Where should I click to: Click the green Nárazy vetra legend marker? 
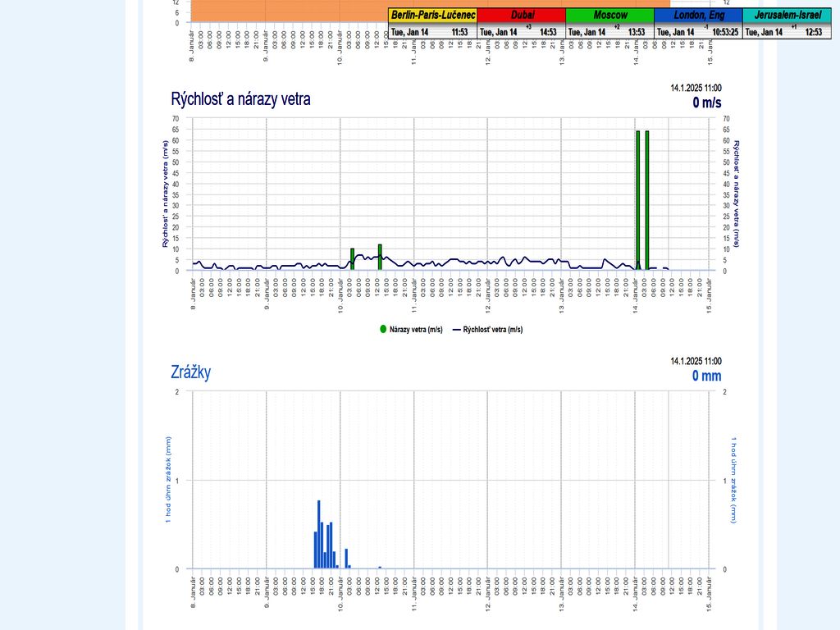[x=383, y=329]
